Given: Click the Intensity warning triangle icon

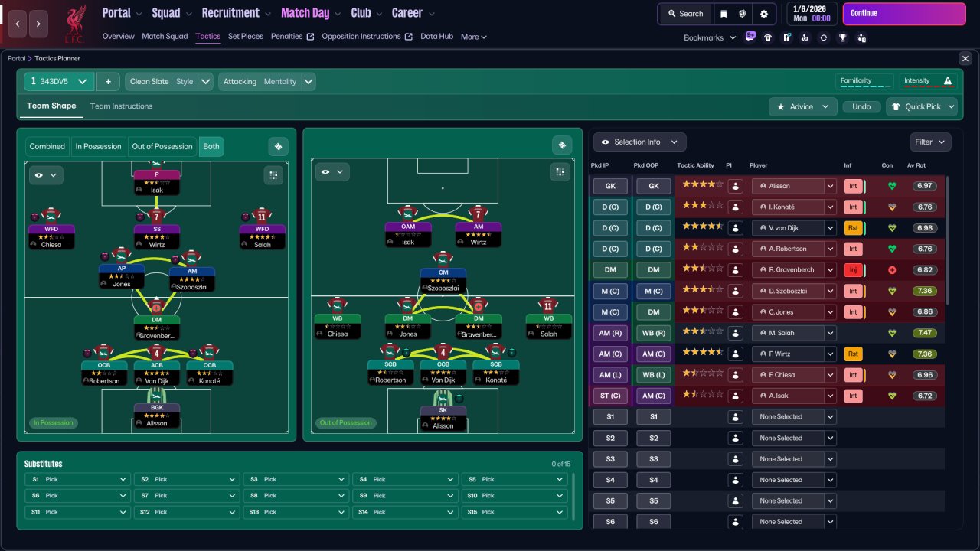Looking at the screenshot, I should click(x=948, y=81).
